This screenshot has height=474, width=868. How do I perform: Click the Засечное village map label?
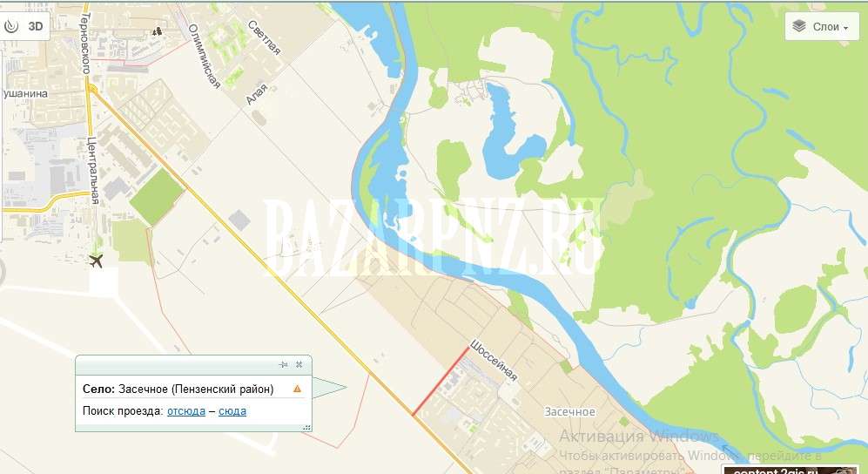click(x=569, y=411)
